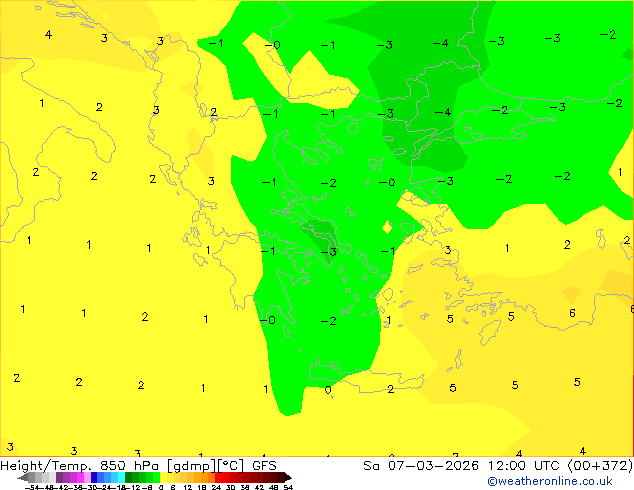Pick the bright yellow legend swatch above 0
The width and height of the screenshot is (634, 490).
coord(163,477)
